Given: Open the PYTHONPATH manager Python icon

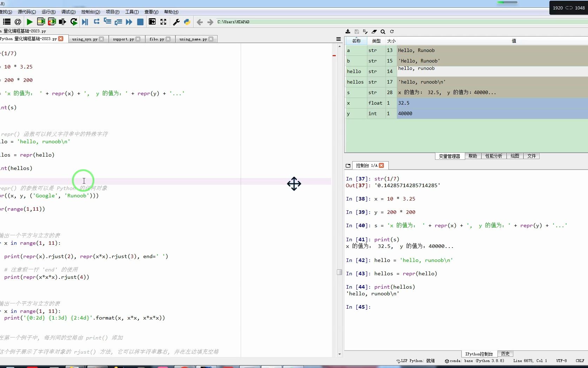Looking at the screenshot, I should (187, 22).
